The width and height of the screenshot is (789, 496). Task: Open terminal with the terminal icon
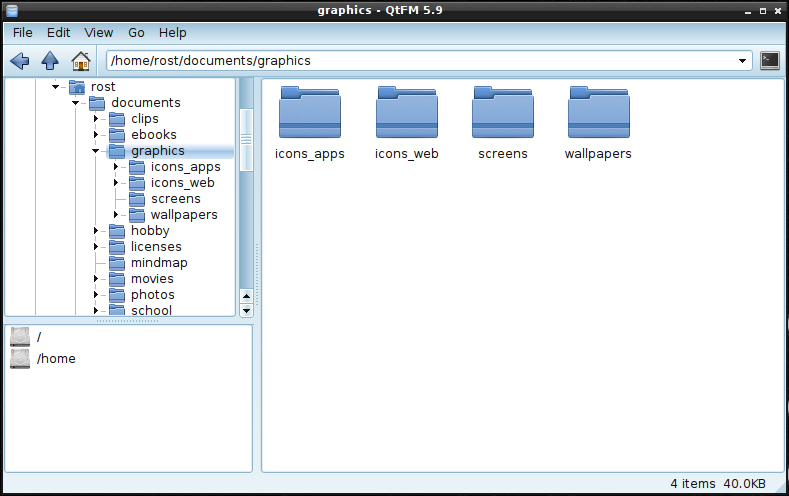coord(769,61)
